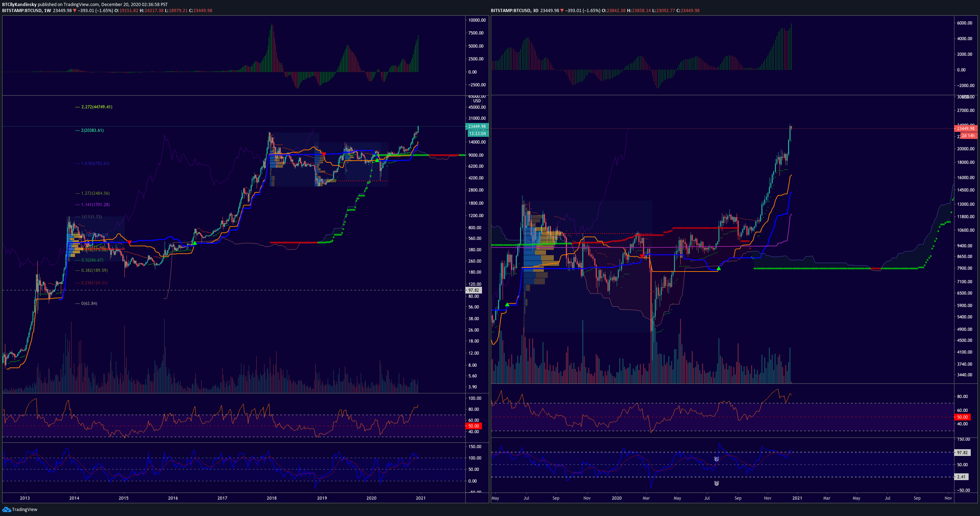Click BITSTAMP:BTCUSD, 3D symbol label
The width and height of the screenshot is (980, 516).
[515, 11]
